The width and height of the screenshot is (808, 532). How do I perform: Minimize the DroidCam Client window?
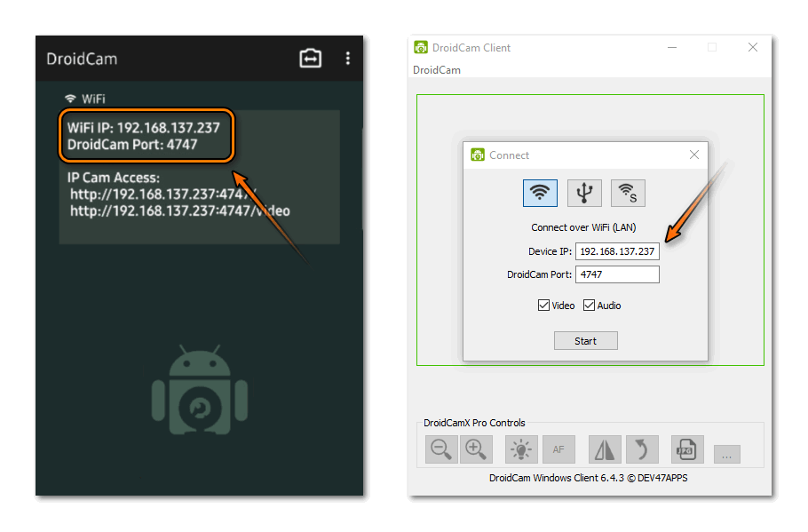(672, 47)
